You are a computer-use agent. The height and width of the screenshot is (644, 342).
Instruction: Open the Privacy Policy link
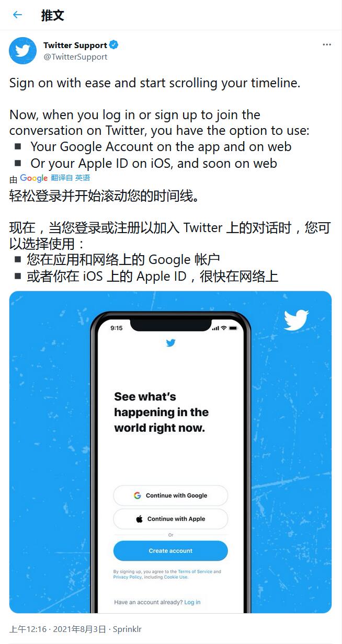(128, 577)
